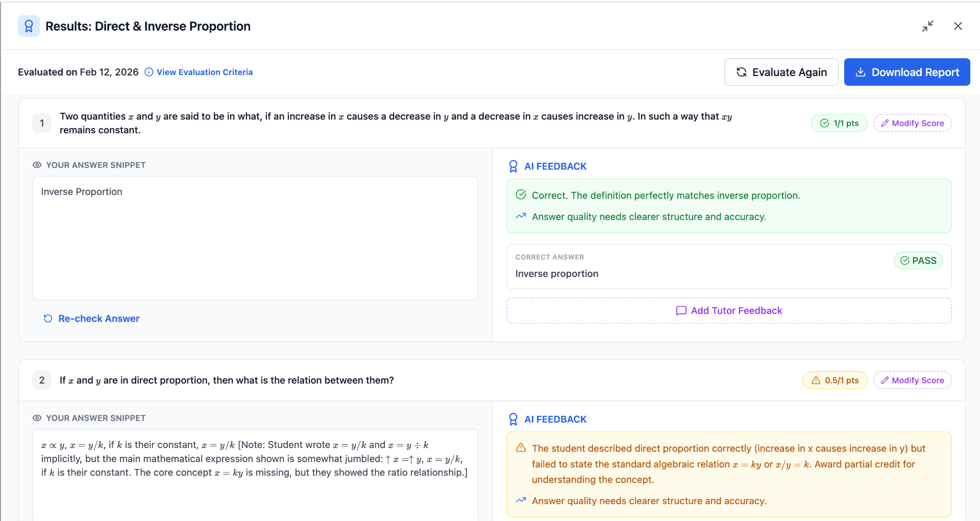The width and height of the screenshot is (980, 521).
Task: Click the download icon on Download Report button
Action: (x=861, y=72)
